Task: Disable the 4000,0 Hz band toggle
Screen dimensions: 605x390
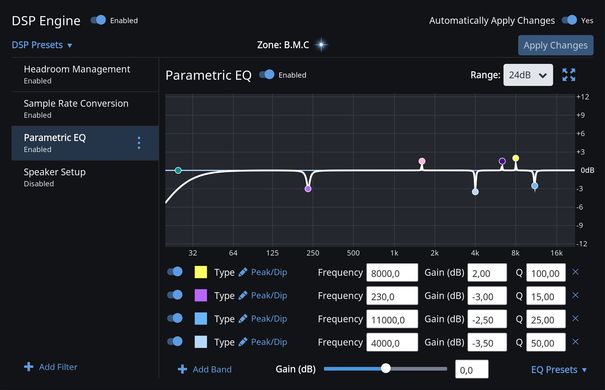Action: [175, 341]
